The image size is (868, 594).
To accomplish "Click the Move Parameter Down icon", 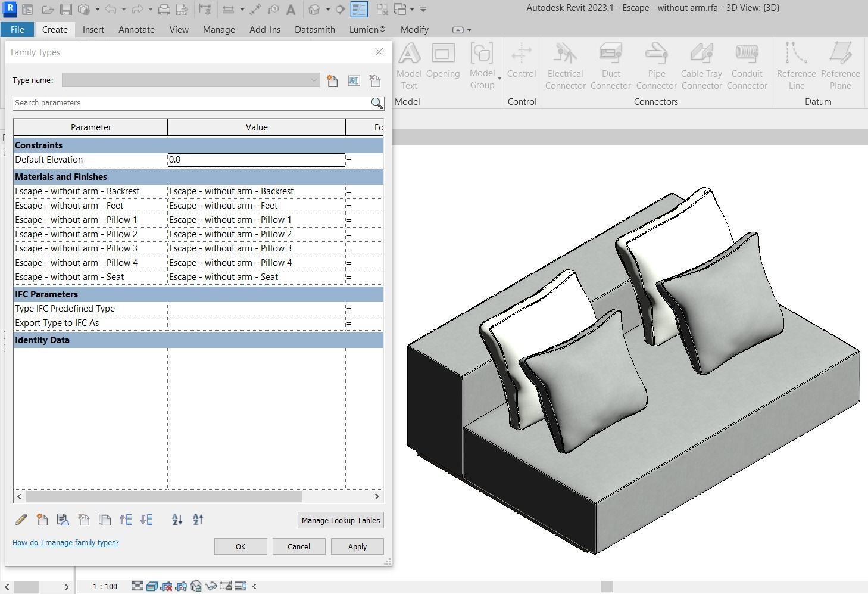I will [x=146, y=520].
